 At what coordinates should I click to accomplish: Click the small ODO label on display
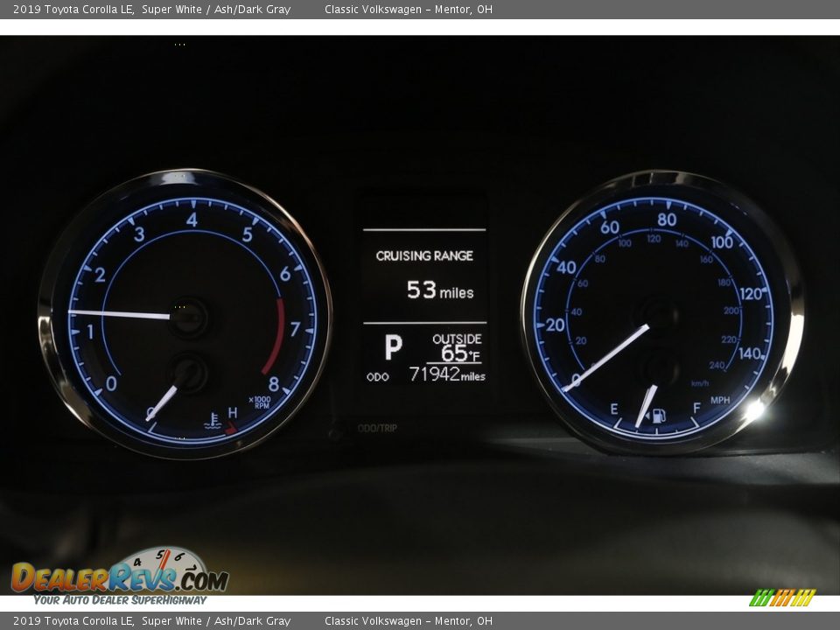pyautogui.click(x=377, y=377)
